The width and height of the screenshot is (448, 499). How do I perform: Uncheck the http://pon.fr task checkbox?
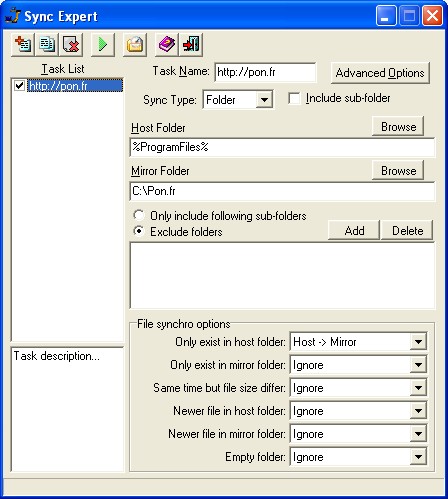pos(19,86)
